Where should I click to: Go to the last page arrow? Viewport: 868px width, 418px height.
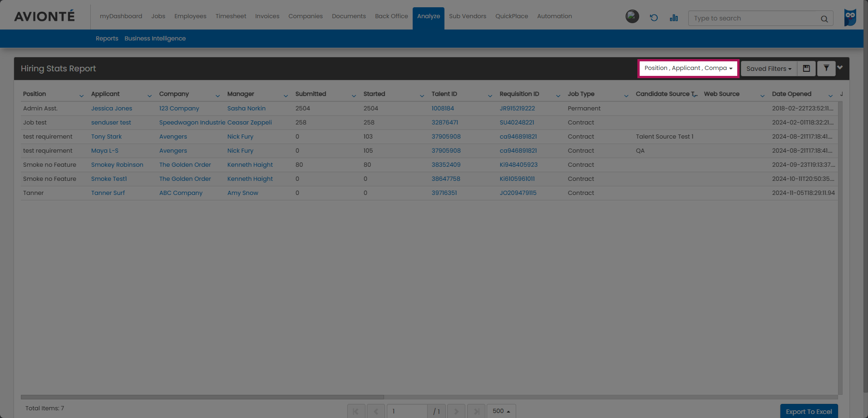[x=476, y=411]
